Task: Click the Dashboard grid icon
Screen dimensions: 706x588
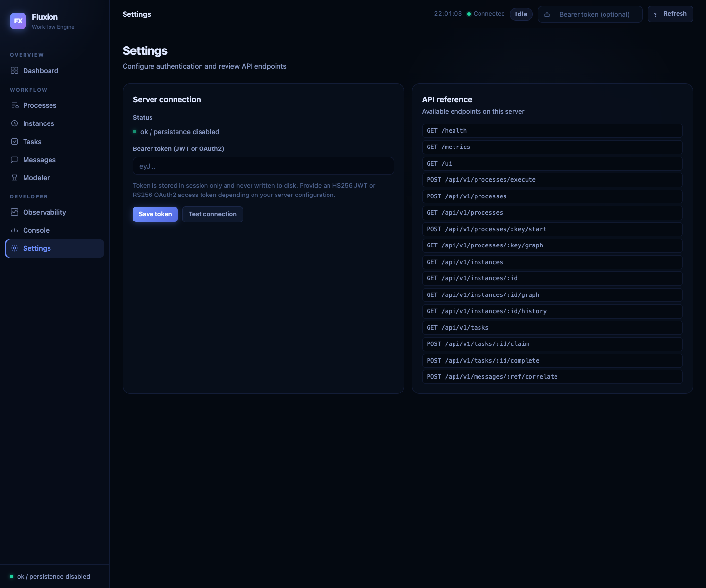Action: 14,71
